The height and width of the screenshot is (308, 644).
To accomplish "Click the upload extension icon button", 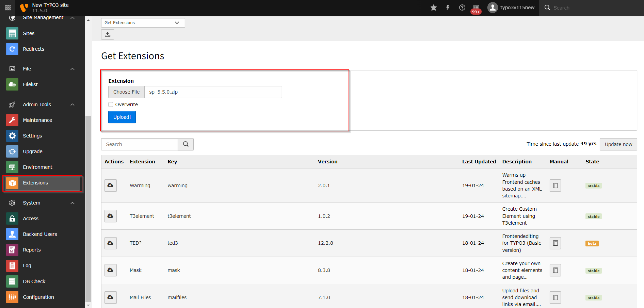I will coord(108,34).
